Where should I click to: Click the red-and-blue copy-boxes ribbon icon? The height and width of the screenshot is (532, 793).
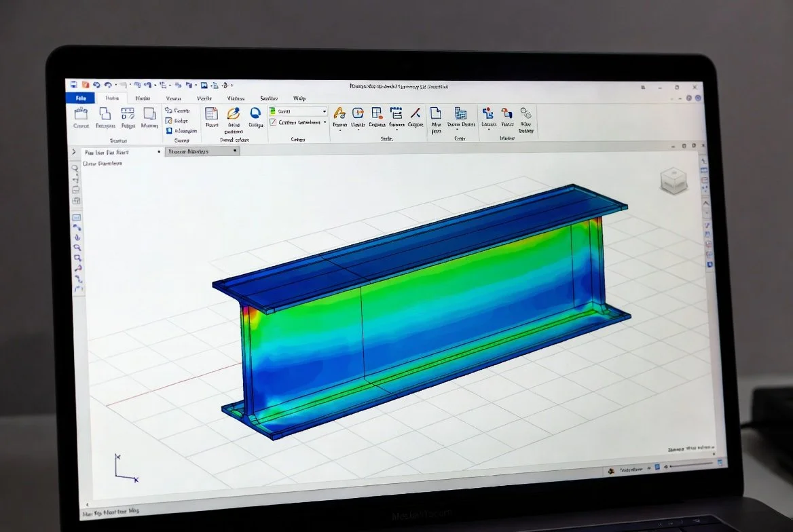(506, 113)
